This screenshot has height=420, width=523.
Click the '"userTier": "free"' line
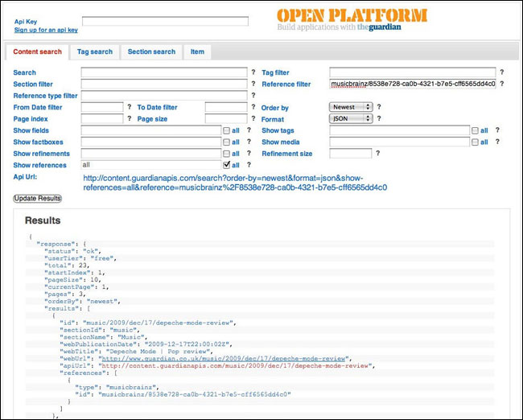(x=80, y=258)
